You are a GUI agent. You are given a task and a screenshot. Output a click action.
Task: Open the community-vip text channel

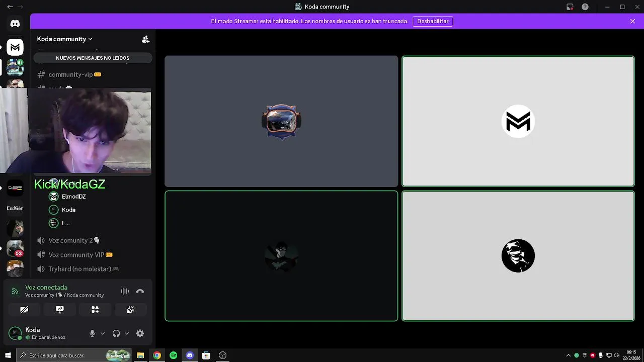pos(93,74)
